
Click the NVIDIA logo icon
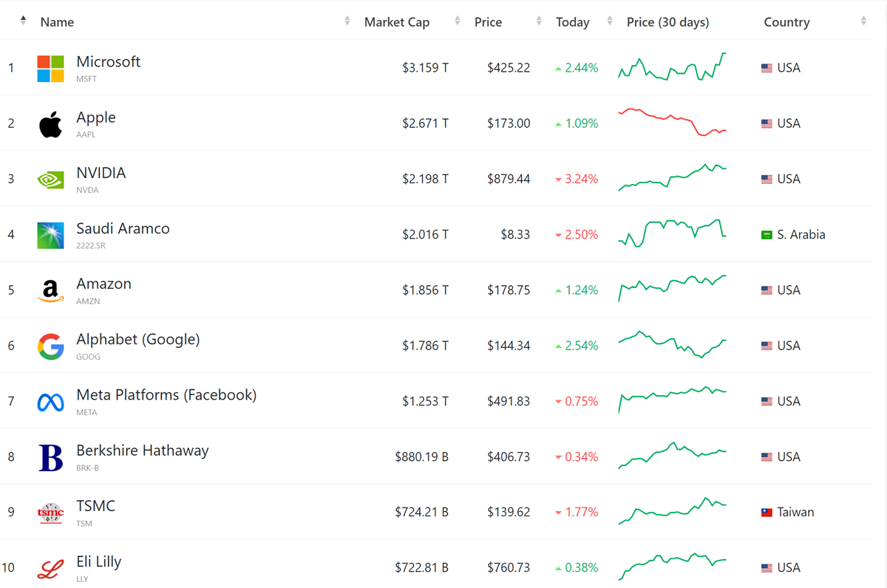click(50, 180)
